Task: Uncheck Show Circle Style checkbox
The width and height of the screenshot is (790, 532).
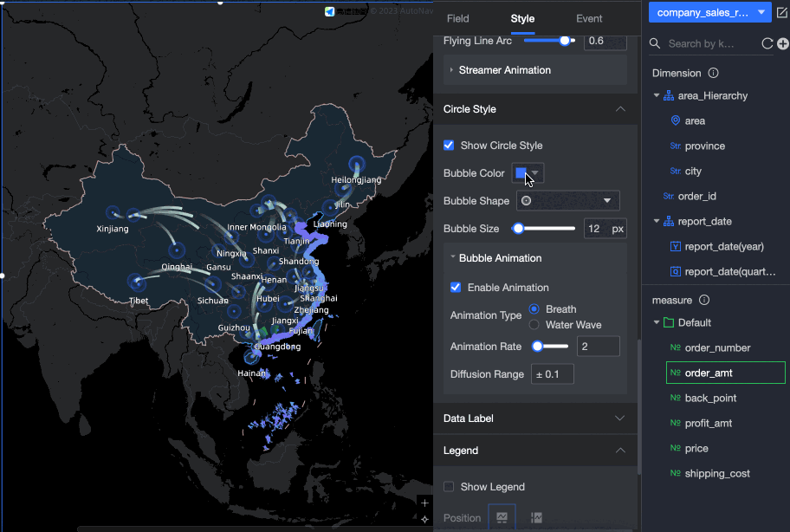Action: [449, 145]
